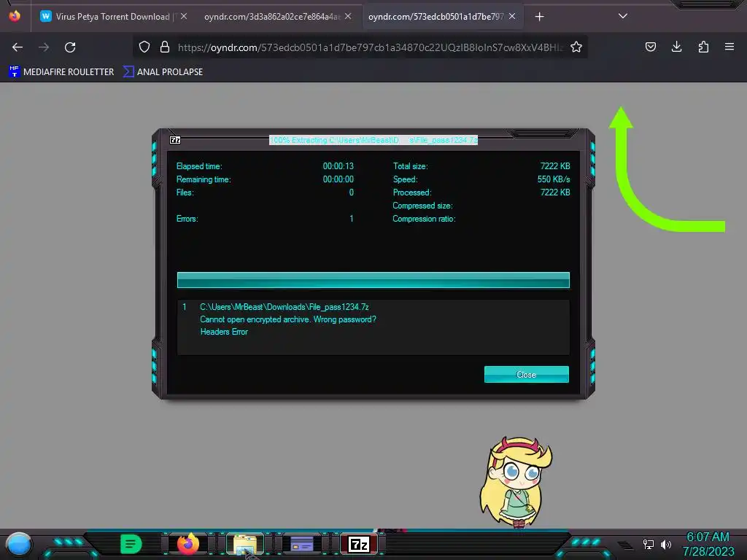Click the taskbar clock showing 6:07 AM
This screenshot has width=747, height=560.
point(708,537)
